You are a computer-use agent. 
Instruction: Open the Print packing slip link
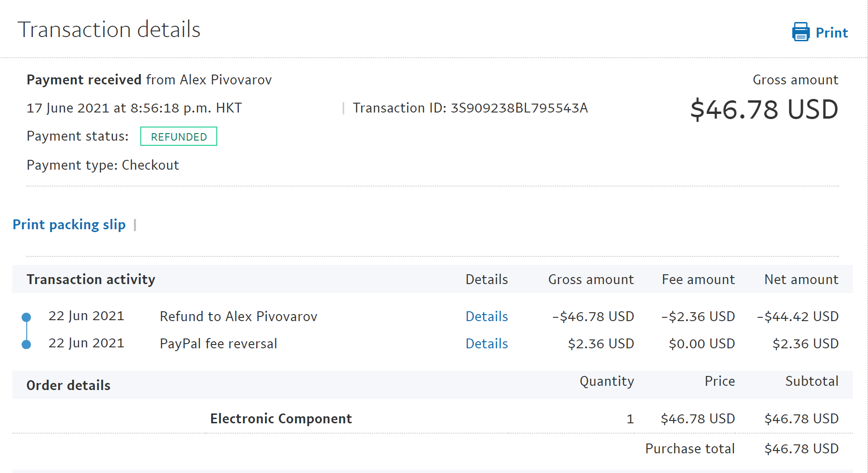coord(69,225)
